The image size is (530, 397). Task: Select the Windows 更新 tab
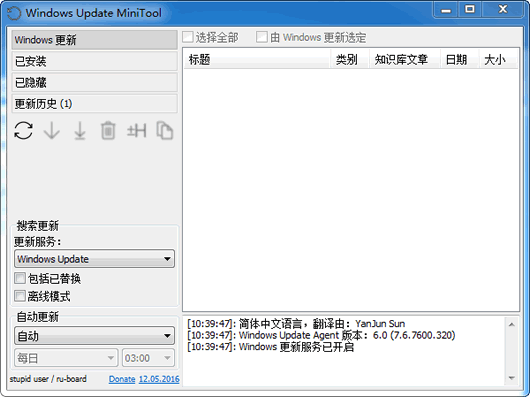(x=95, y=40)
